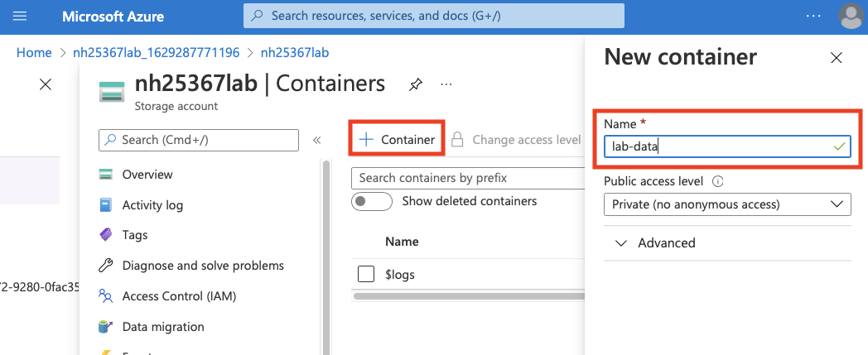Open the ellipsis menu beside the pin
Screen dimensions: 868x355
pos(446,84)
